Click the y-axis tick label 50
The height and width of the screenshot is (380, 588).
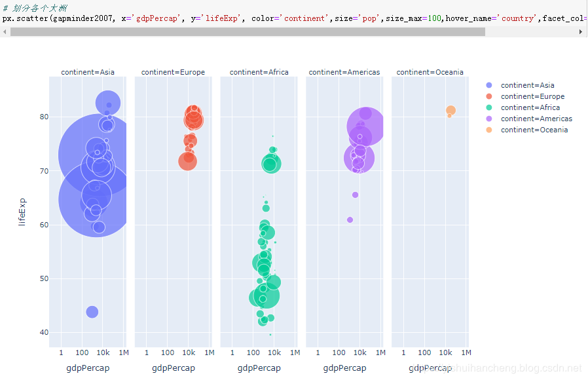45,278
